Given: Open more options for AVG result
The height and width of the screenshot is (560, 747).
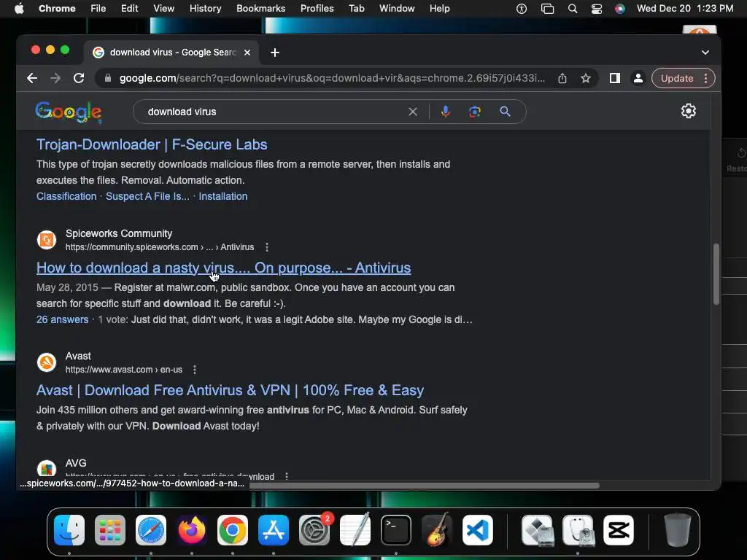Looking at the screenshot, I should point(286,475).
